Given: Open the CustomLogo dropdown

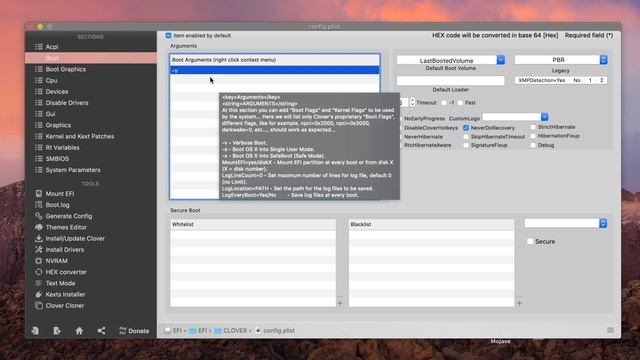Looking at the screenshot, I should point(515,117).
